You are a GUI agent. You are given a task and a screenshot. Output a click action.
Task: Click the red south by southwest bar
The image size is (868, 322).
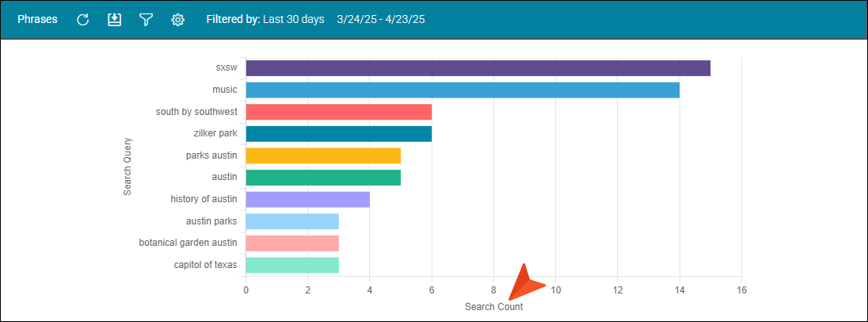(339, 112)
